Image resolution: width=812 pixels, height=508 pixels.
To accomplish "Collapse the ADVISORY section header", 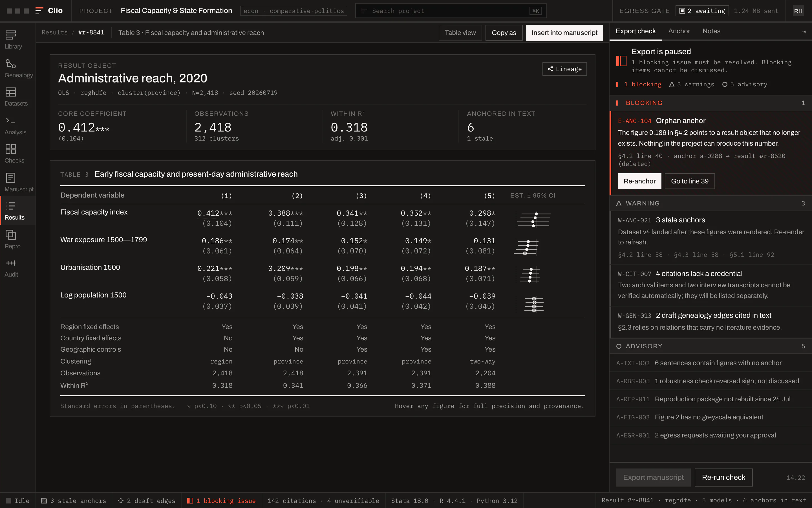I will pos(711,346).
